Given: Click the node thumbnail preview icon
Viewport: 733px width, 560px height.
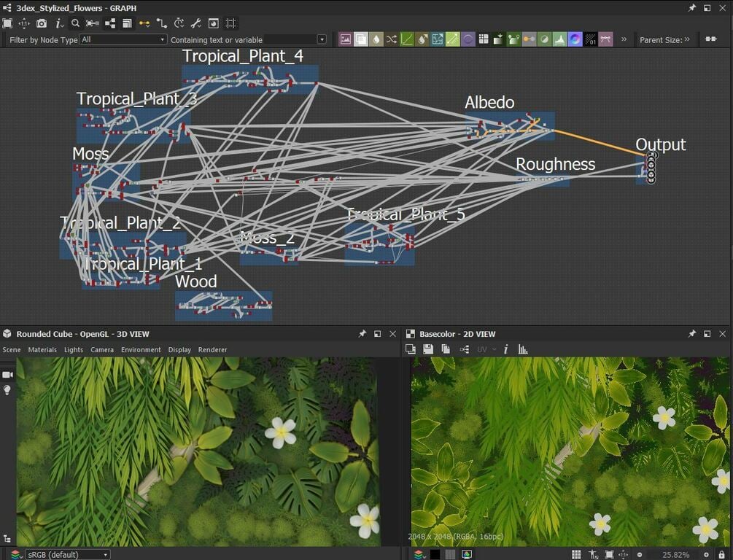Looking at the screenshot, I should [x=213, y=23].
